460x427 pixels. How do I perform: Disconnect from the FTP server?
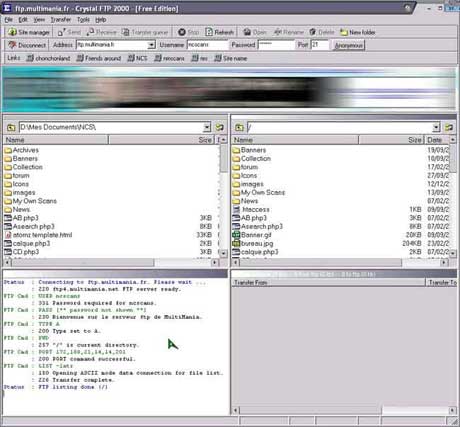click(x=27, y=45)
